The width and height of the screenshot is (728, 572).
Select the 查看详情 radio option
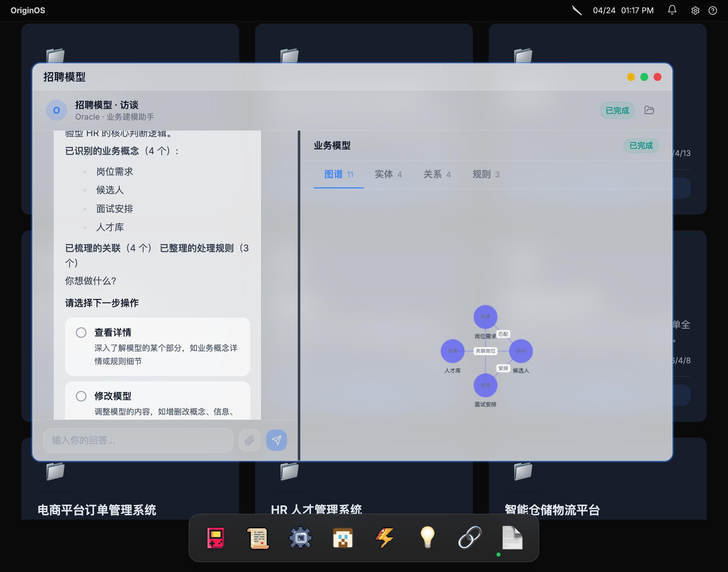pyautogui.click(x=81, y=332)
